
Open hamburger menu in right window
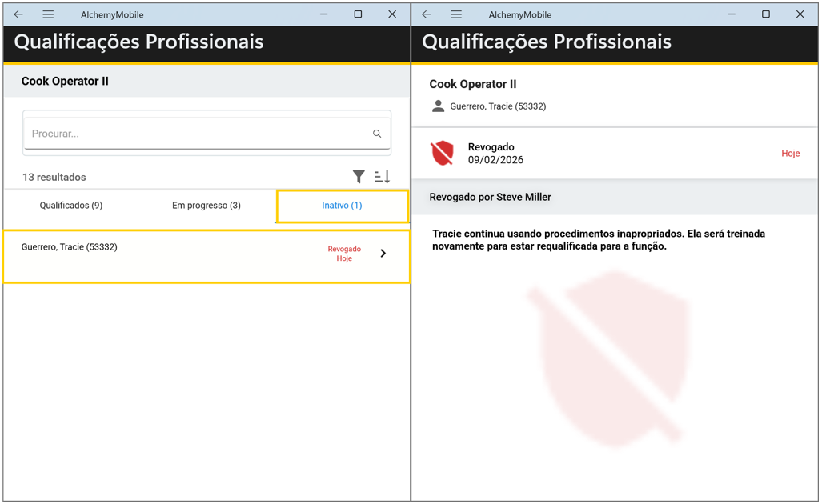[x=456, y=14]
